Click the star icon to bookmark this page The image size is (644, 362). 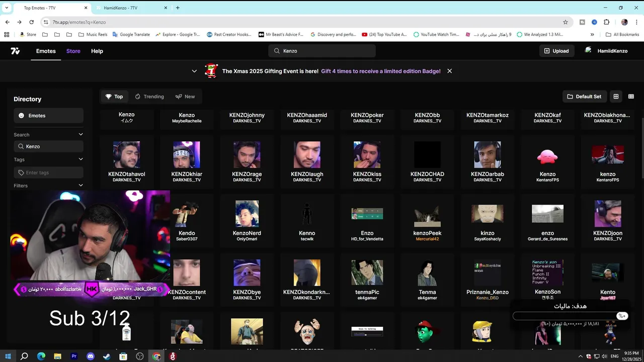tap(566, 22)
